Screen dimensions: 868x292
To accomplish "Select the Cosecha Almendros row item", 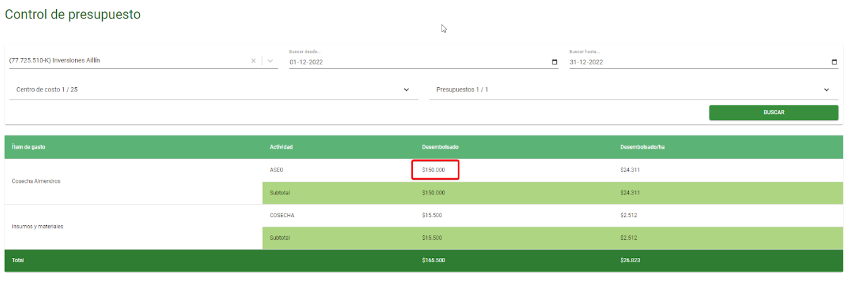I will click(37, 181).
